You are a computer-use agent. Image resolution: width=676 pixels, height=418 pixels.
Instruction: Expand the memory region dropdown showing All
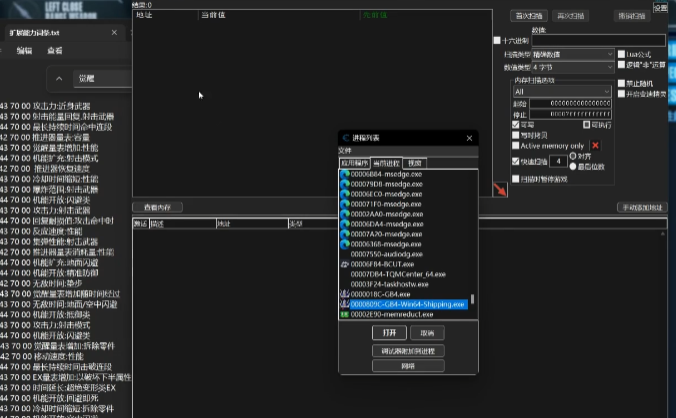pyautogui.click(x=560, y=91)
